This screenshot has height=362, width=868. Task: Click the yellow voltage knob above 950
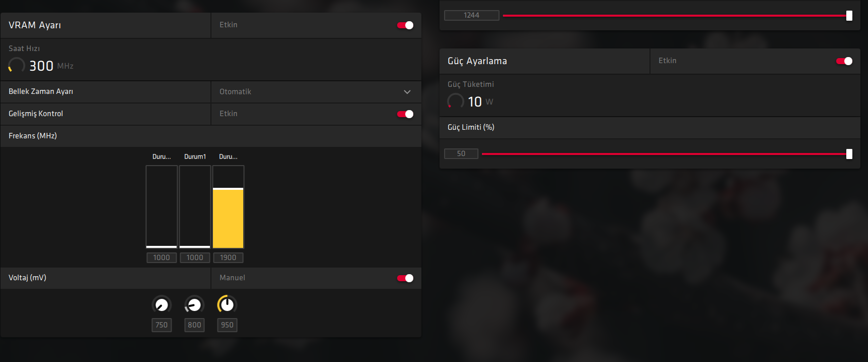[x=227, y=304]
